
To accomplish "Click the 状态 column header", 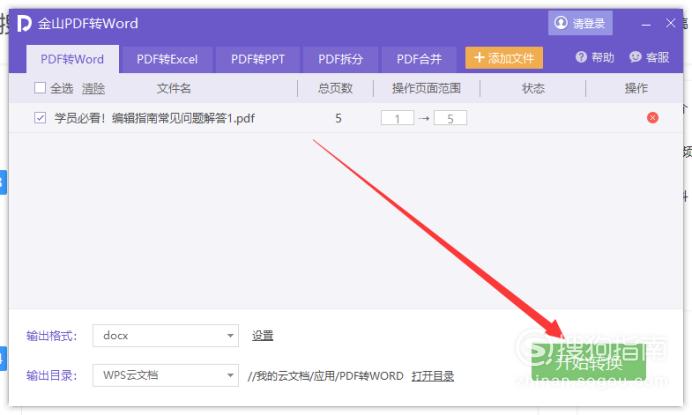I will [x=533, y=88].
